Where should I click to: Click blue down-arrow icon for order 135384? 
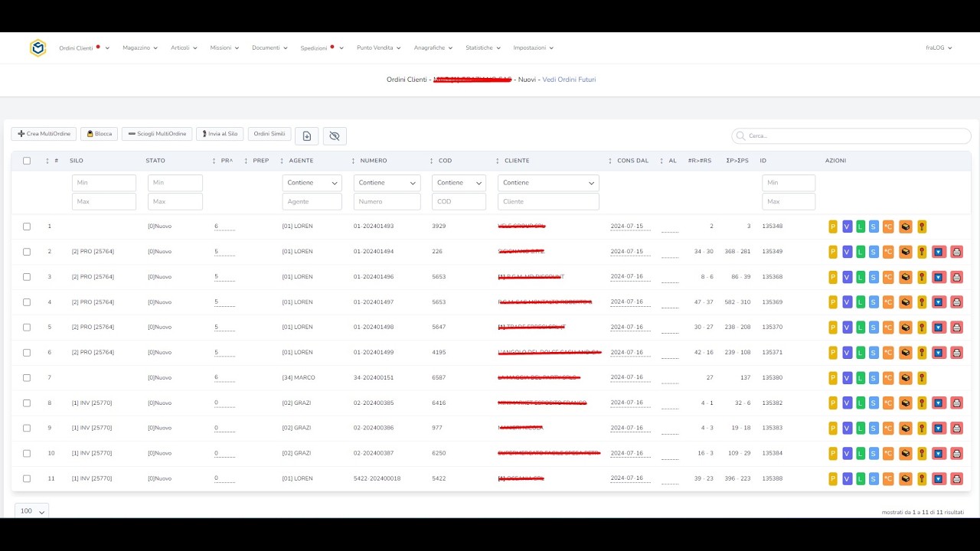939,454
